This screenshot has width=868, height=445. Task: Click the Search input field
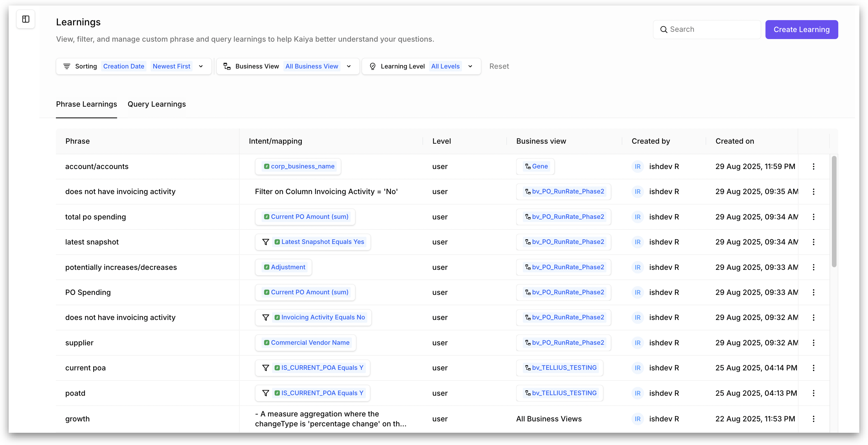click(x=711, y=30)
